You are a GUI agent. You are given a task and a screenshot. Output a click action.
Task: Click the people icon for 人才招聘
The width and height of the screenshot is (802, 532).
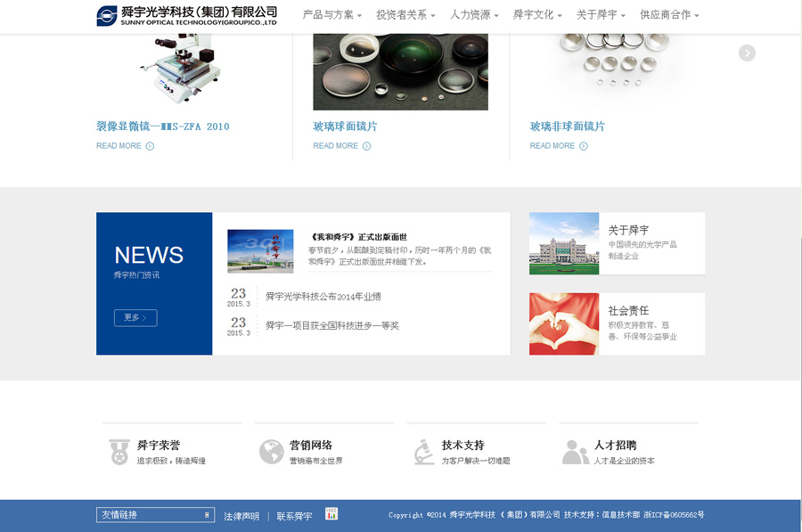(x=576, y=452)
